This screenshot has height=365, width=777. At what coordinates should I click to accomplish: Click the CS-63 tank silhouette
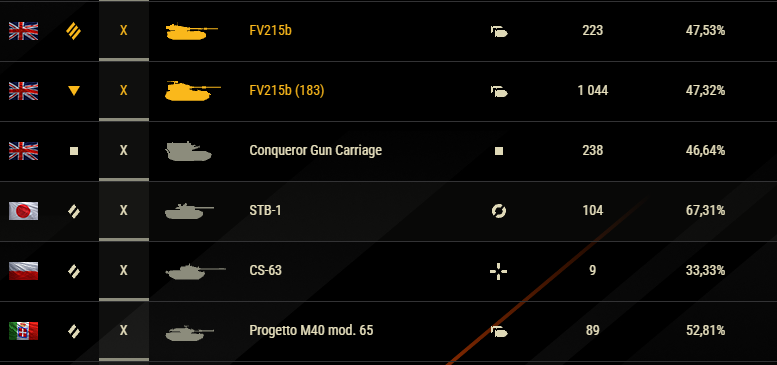point(195,271)
